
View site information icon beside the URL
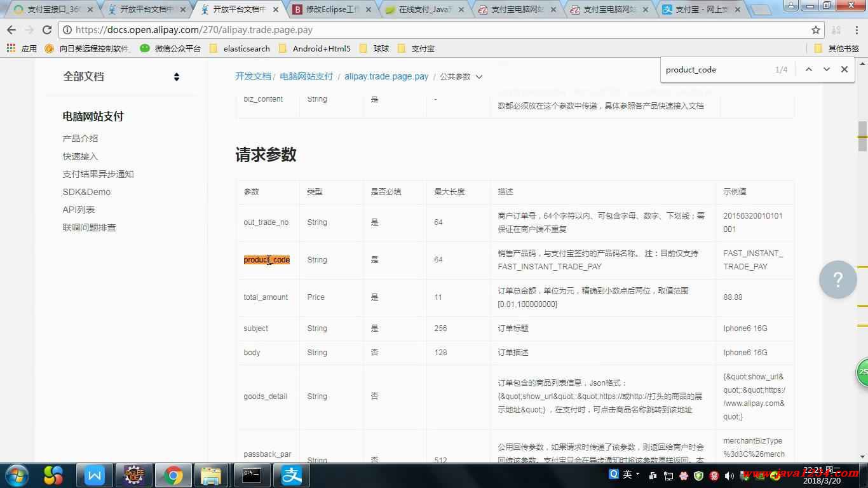(68, 30)
